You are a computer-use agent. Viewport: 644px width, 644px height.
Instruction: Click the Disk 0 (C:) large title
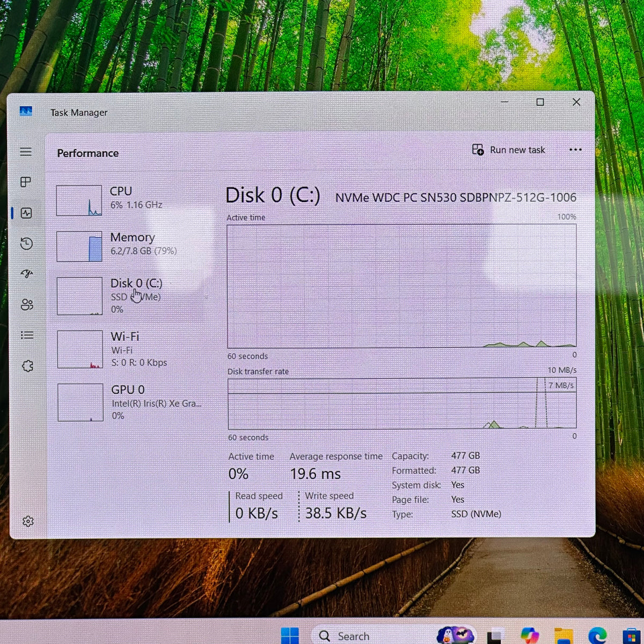273,195
